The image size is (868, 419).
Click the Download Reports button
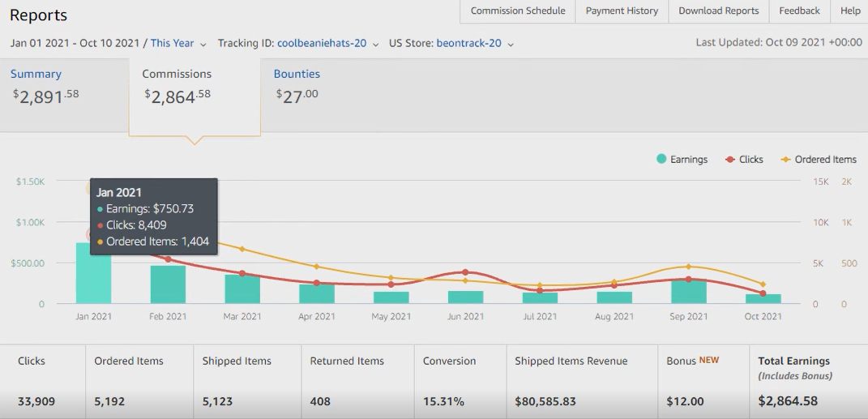point(719,11)
